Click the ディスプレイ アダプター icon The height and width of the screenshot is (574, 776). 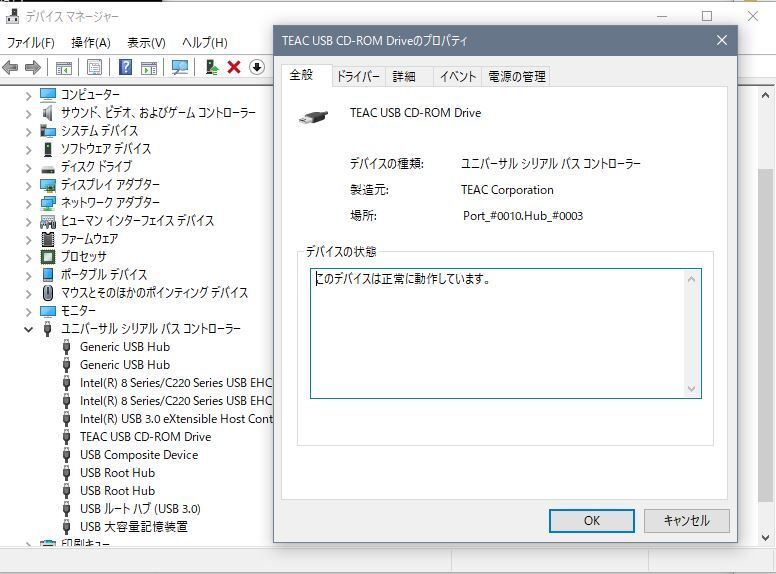coord(48,185)
